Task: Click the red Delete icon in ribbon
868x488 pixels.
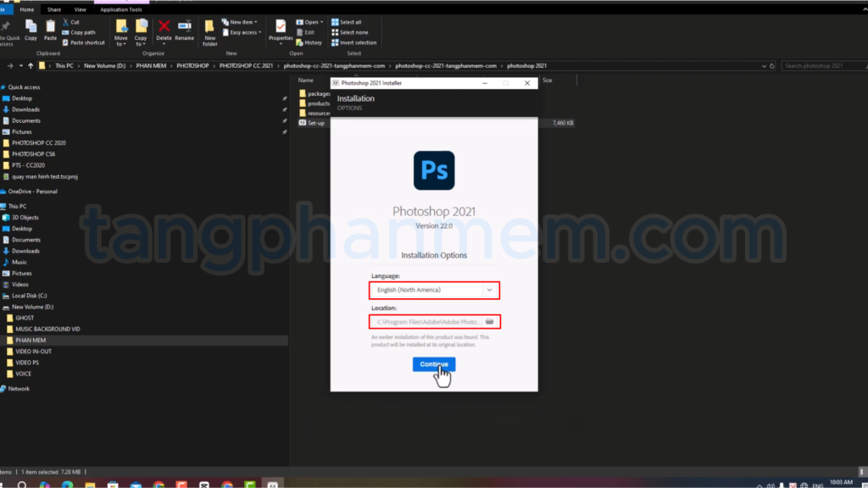Action: pos(164,30)
